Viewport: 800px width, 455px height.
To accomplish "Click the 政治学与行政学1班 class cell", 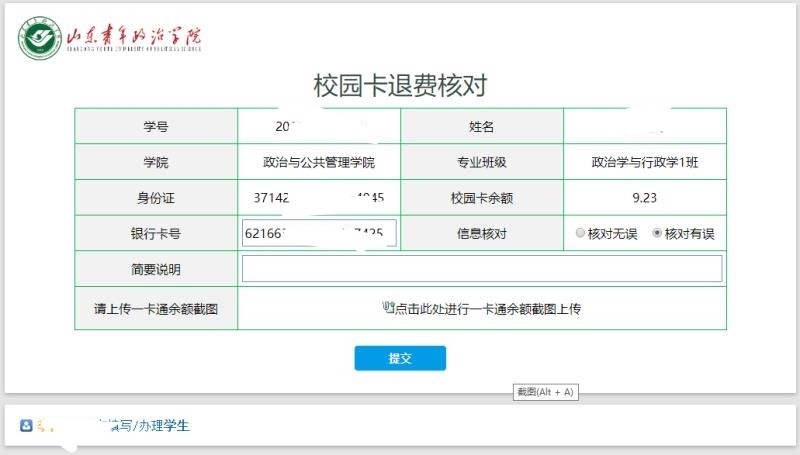I will tap(644, 162).
